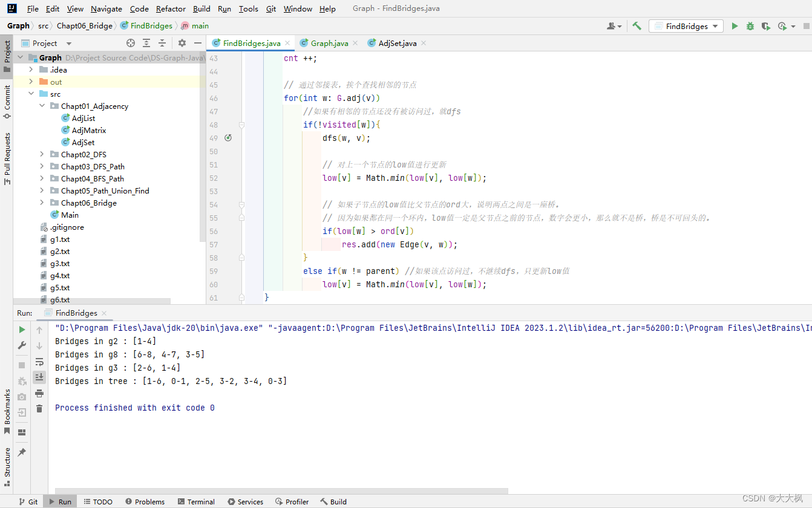Expand all in the Project panel
The image size is (812, 508).
click(146, 43)
